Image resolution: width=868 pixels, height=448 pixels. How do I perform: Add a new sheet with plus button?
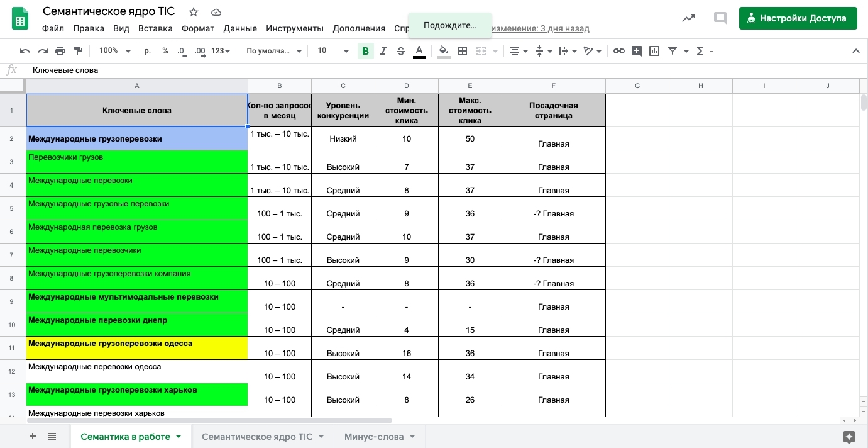33,437
